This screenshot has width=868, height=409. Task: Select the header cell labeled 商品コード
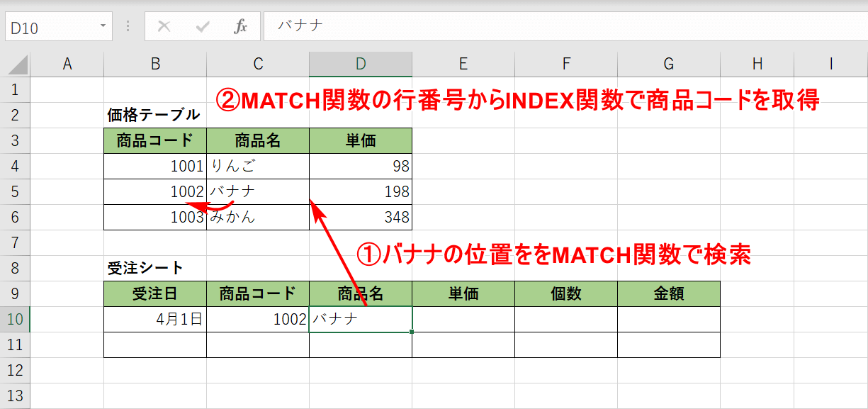click(x=154, y=140)
